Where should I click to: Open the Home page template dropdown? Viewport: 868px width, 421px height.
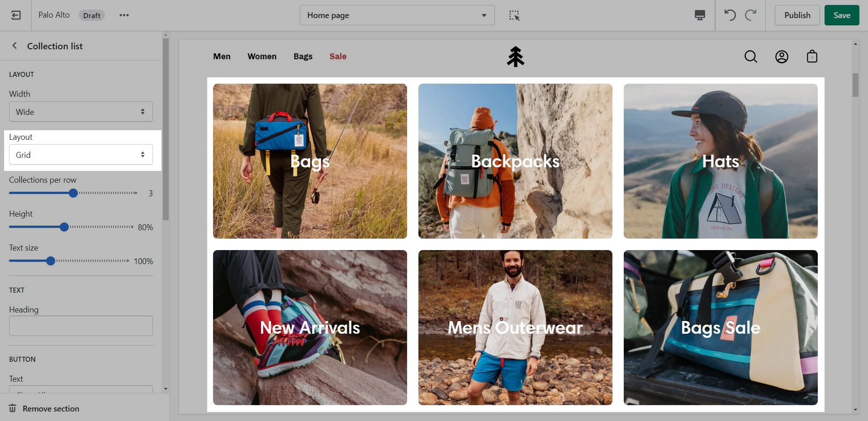click(x=397, y=15)
